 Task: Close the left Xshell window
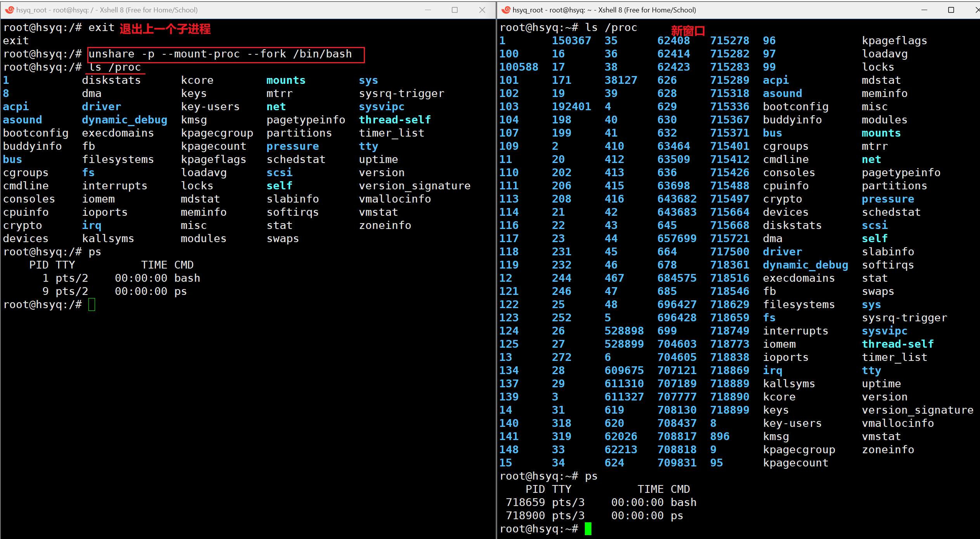click(482, 10)
